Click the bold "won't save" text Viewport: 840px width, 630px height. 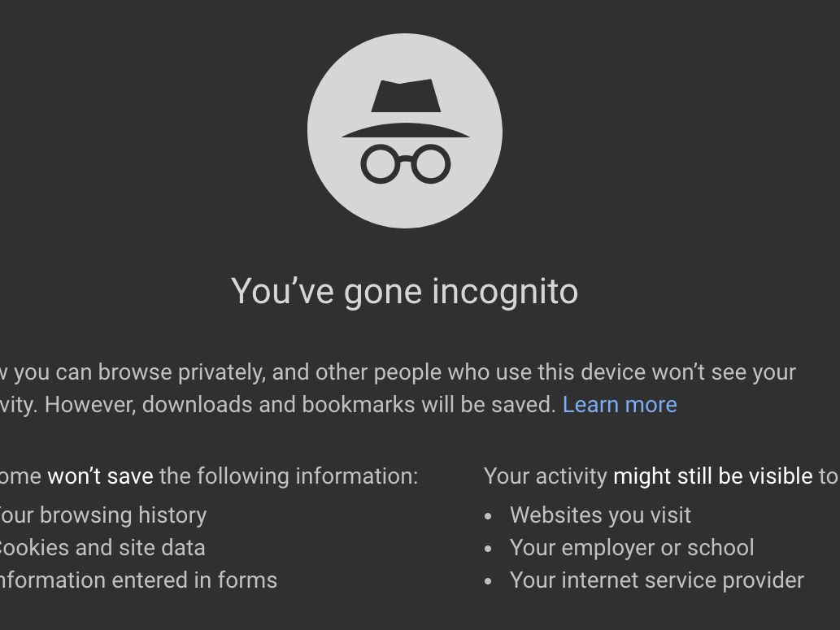[x=100, y=476]
